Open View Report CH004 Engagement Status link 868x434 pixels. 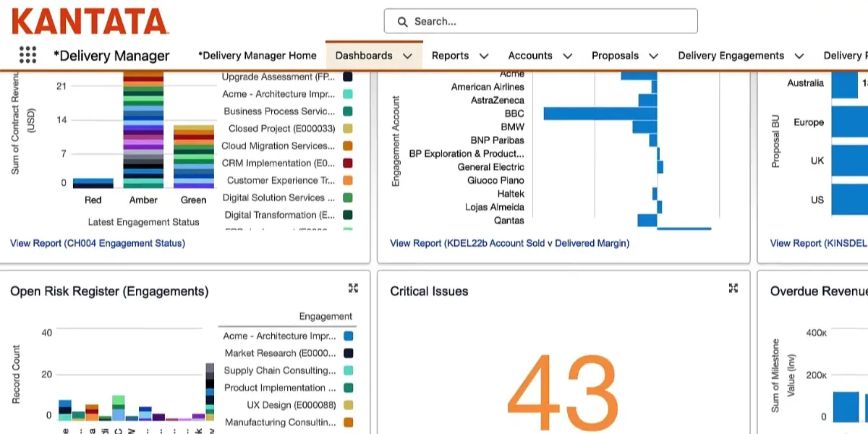coord(98,243)
